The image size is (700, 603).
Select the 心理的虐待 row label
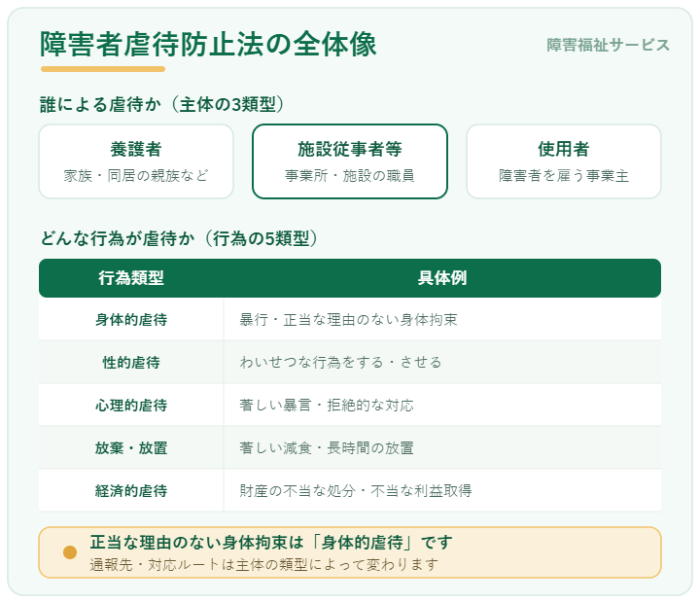[131, 406]
